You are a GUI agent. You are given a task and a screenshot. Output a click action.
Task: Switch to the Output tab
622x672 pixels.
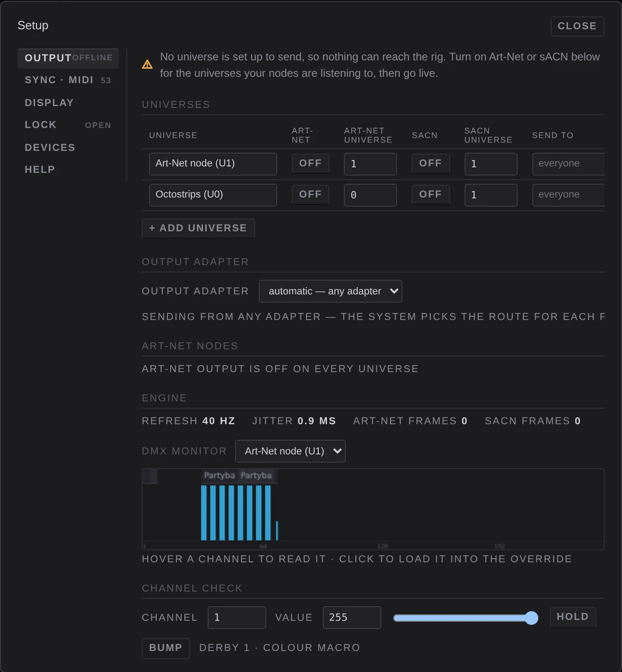(x=68, y=58)
